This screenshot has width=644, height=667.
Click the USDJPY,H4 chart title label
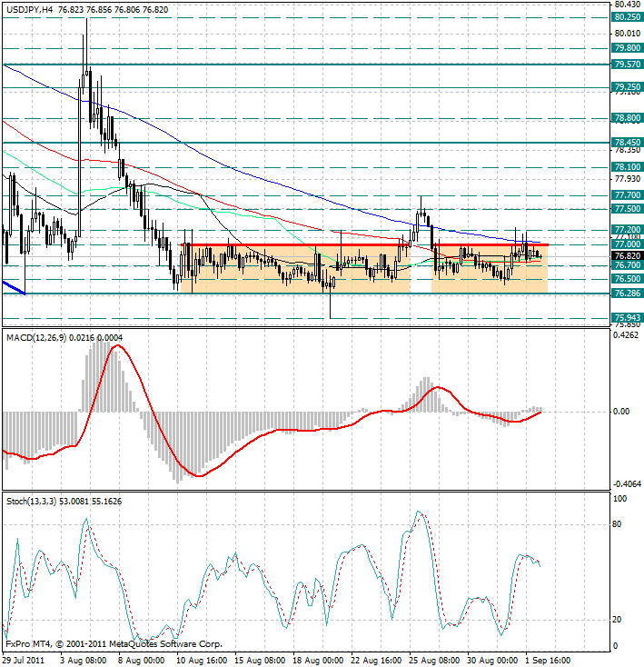(28, 8)
